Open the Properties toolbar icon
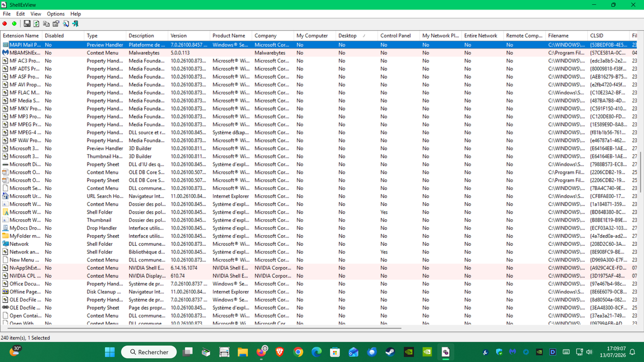This screenshot has width=644, height=362. (x=56, y=24)
